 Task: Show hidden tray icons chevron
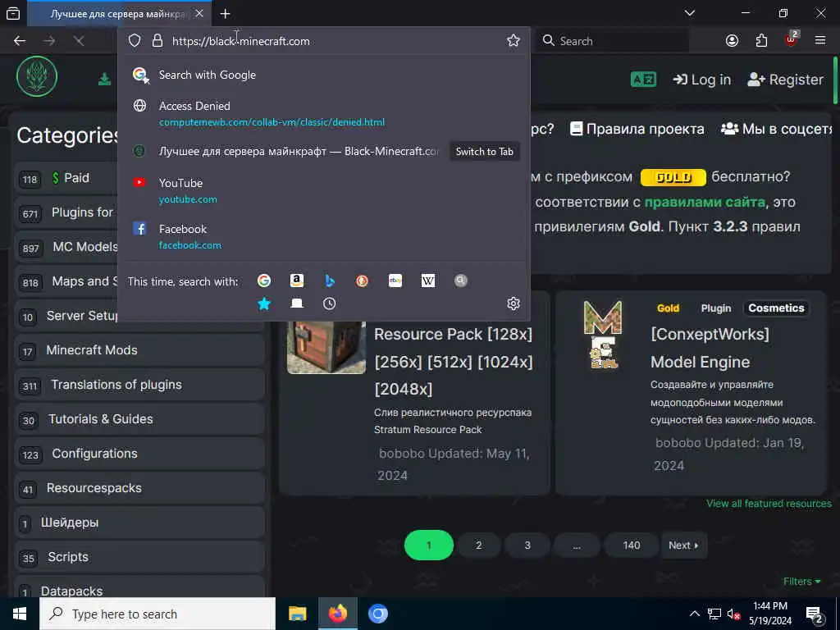[x=694, y=614]
